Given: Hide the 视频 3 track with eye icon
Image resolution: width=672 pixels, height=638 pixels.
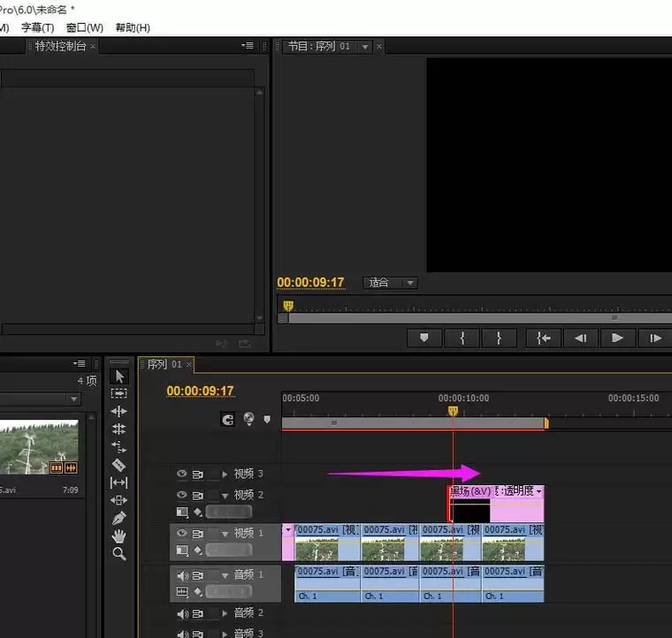Looking at the screenshot, I should coord(182,474).
